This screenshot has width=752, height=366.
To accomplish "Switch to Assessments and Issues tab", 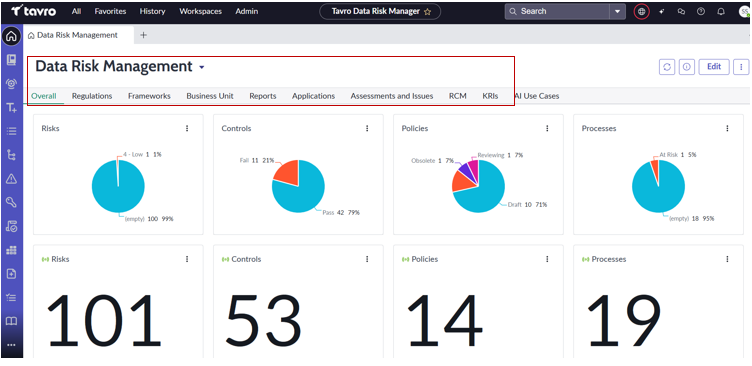I will pos(392,96).
